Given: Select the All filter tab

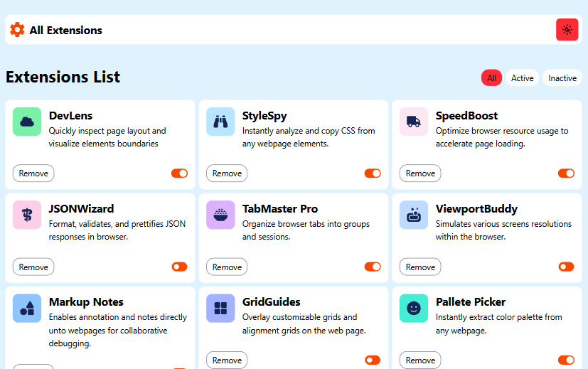Looking at the screenshot, I should click(x=491, y=78).
